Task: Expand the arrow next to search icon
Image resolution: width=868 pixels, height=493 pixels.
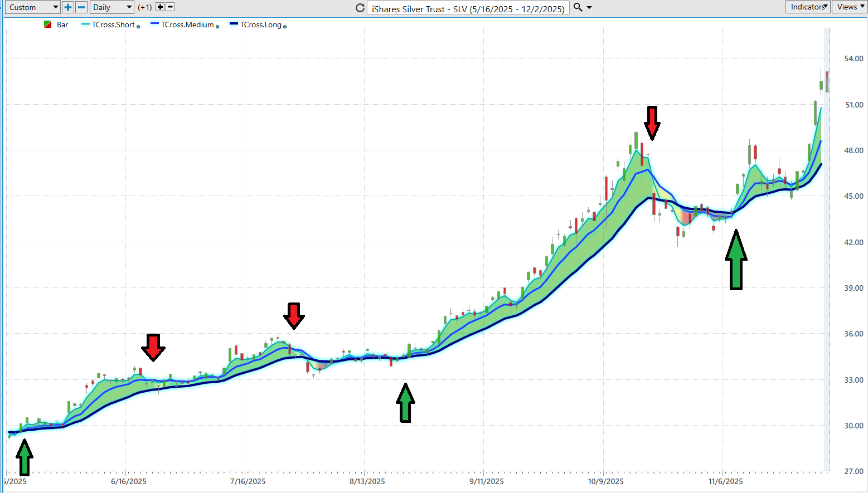Action: 589,8
